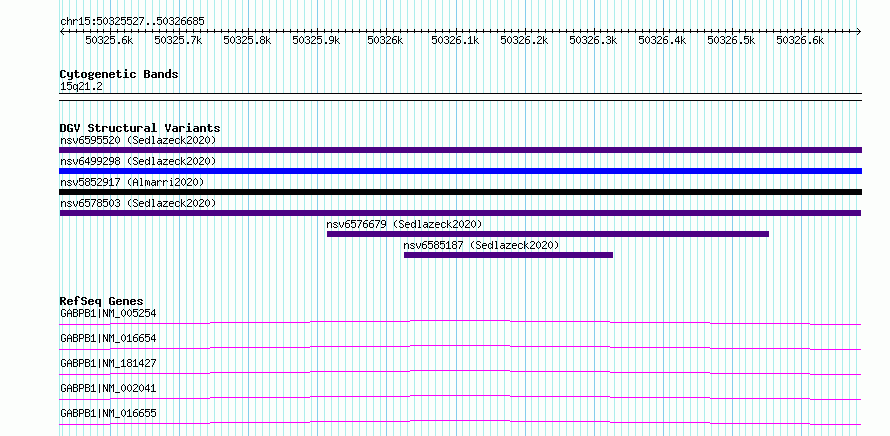Open nsv6595520 (Sedlazeck2020) label

click(138, 140)
